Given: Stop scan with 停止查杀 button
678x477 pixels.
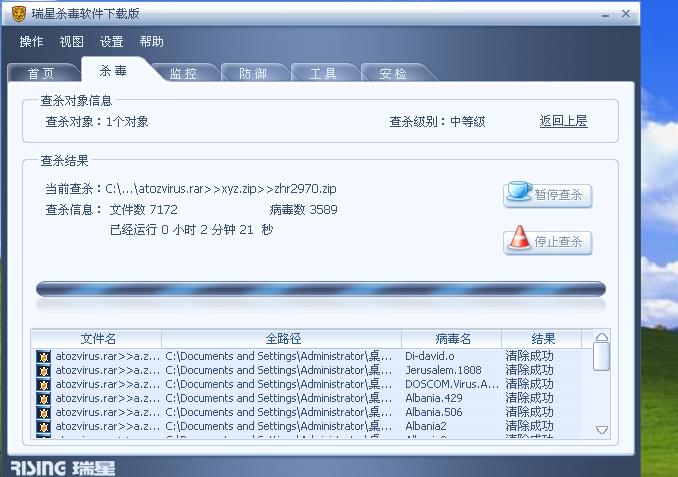Looking at the screenshot, I should pos(547,241).
